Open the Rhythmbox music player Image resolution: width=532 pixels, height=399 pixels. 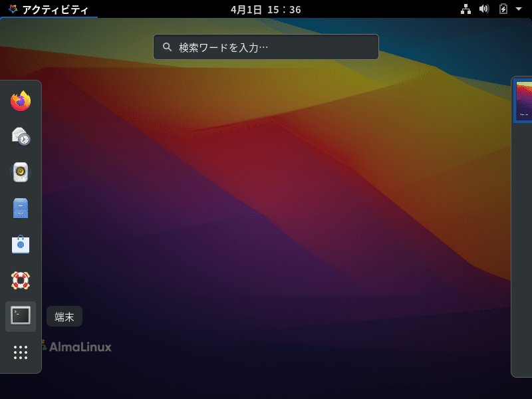click(x=21, y=172)
